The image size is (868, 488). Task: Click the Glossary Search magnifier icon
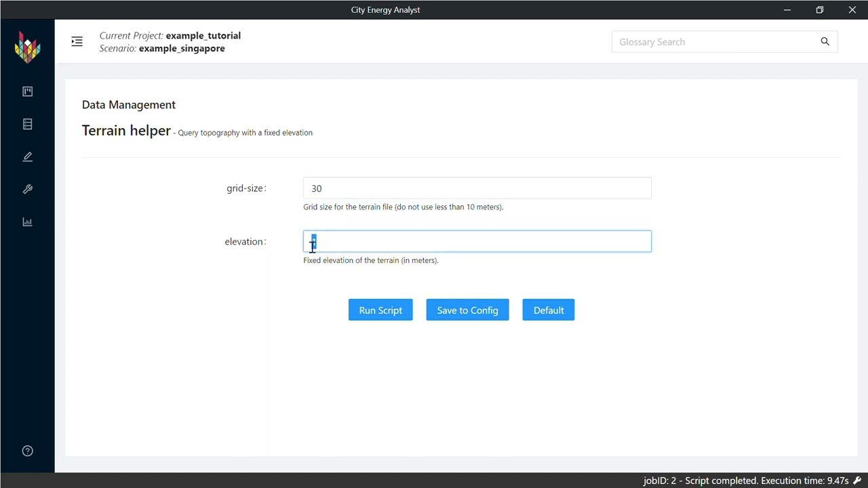tap(825, 42)
